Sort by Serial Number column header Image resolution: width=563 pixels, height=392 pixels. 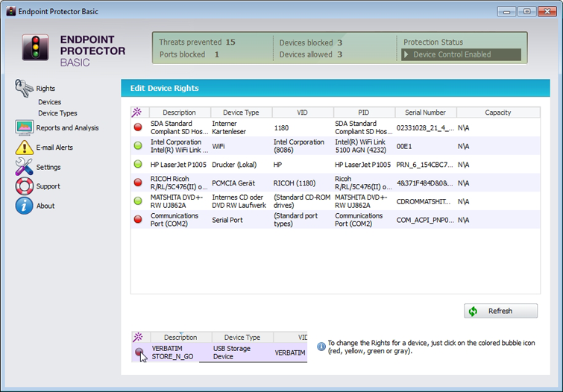coord(426,113)
